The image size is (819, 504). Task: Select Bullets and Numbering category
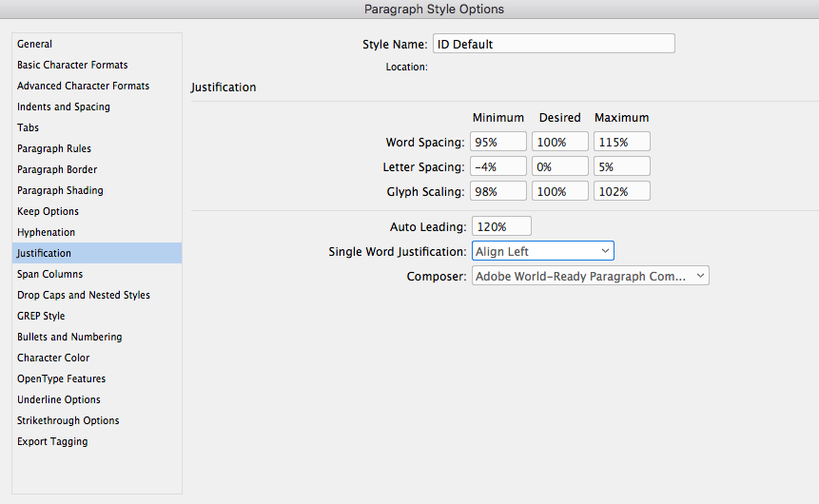click(x=97, y=337)
